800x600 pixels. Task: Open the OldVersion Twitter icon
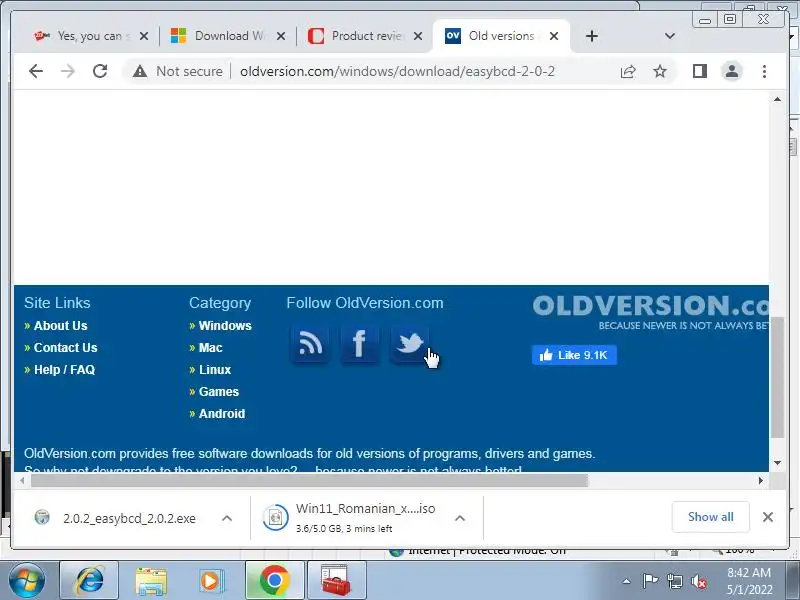[409, 343]
